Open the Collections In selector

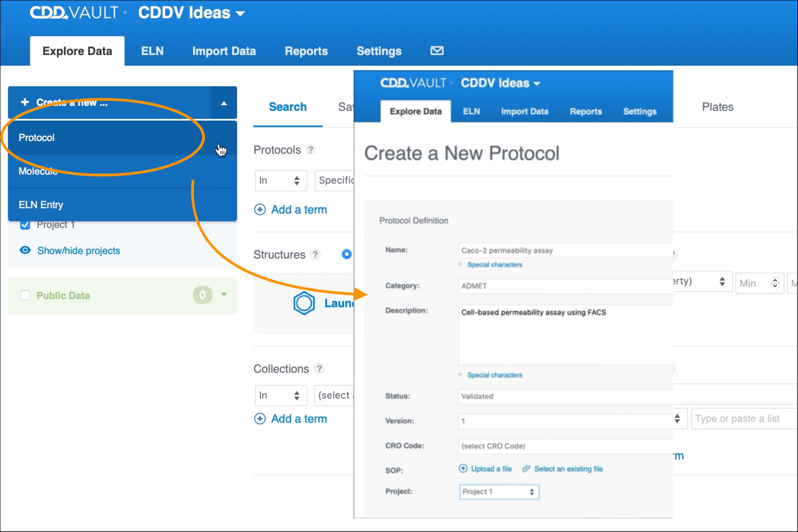point(281,395)
